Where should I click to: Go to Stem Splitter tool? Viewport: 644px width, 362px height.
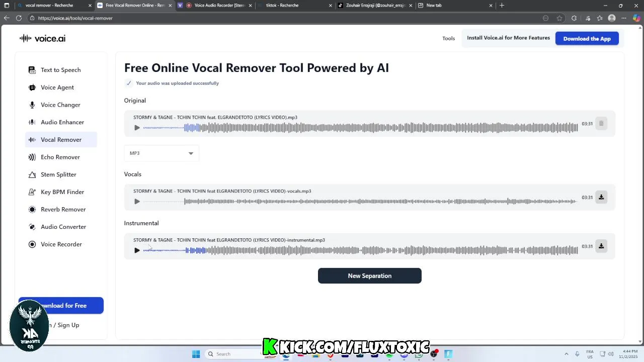click(60, 174)
